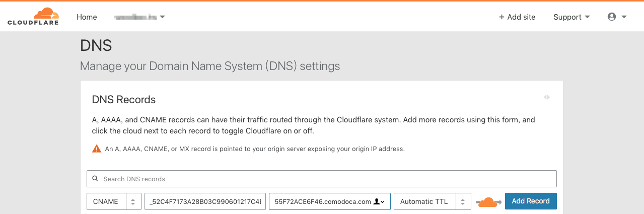Click the orange warning triangle icon

96,149
